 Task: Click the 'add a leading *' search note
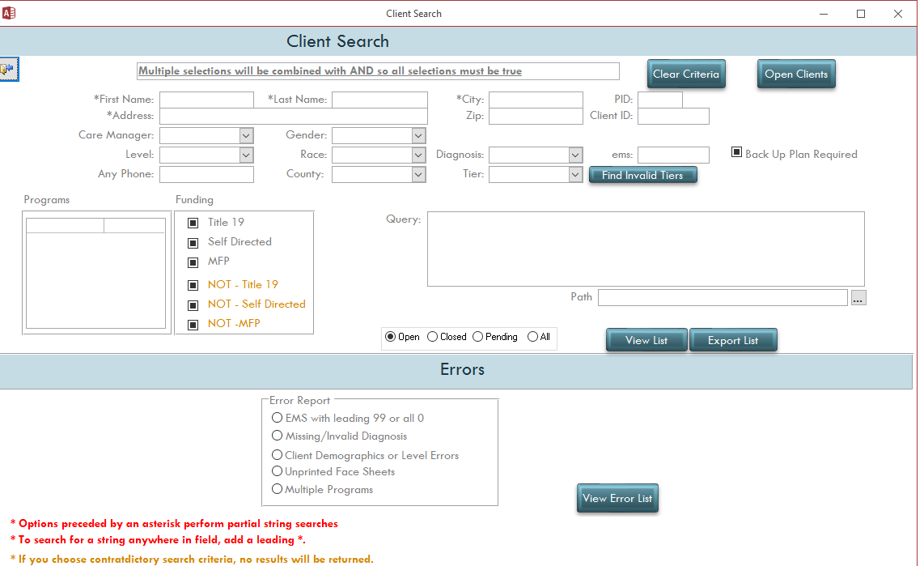point(158,540)
